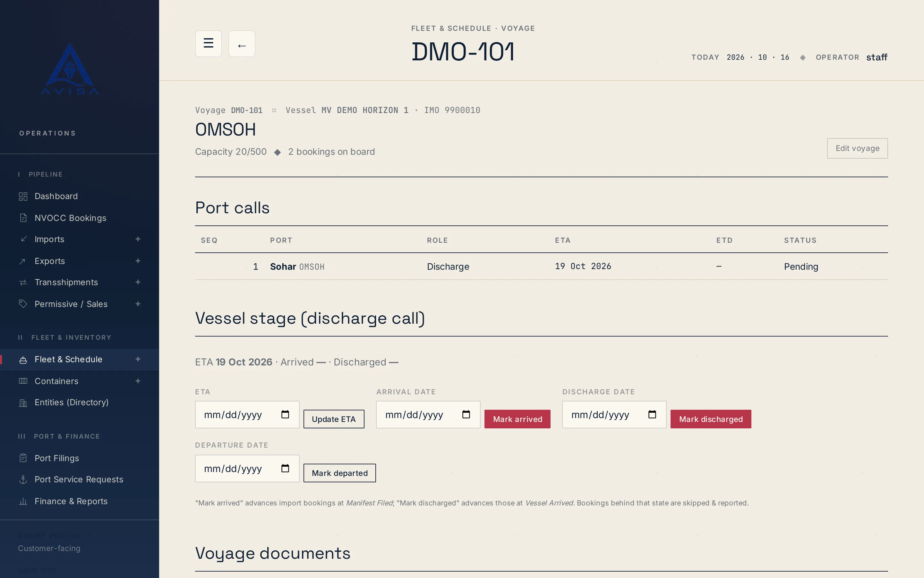Click the Customer-facing agent portal link
The image size is (924, 578).
49,548
